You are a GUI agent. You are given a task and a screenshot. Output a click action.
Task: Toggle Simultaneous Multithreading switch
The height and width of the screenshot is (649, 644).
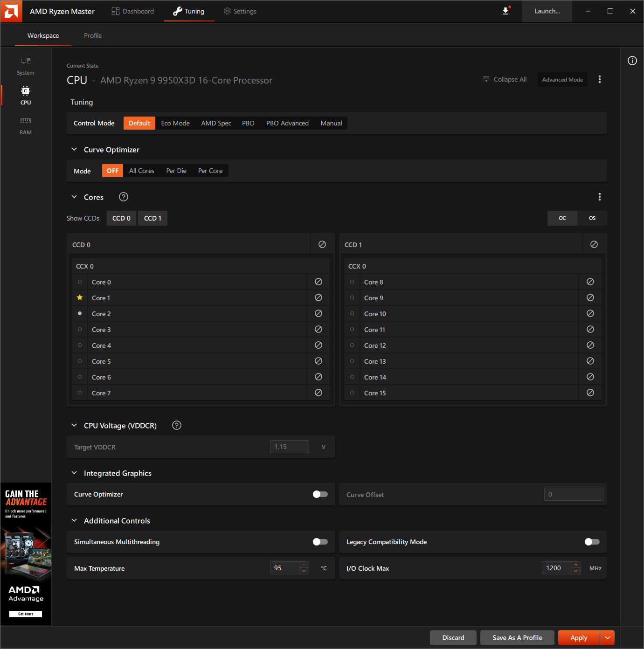click(320, 542)
